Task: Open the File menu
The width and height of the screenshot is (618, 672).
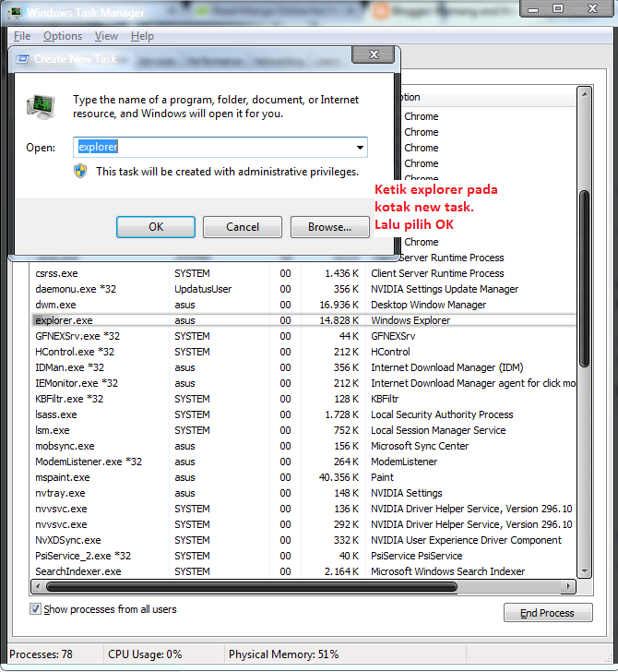Action: [x=22, y=36]
